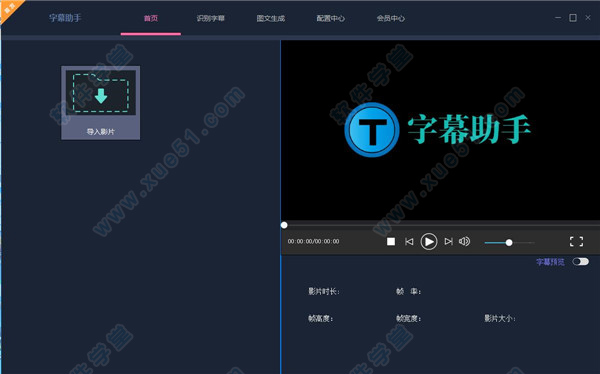
Task: Skip to the previous frame button
Action: 409,242
